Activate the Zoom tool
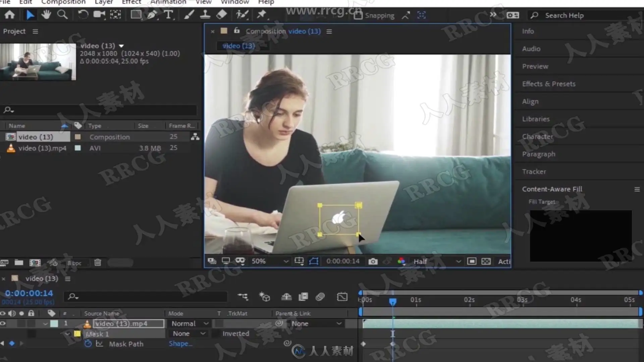The image size is (644, 362). click(x=62, y=15)
